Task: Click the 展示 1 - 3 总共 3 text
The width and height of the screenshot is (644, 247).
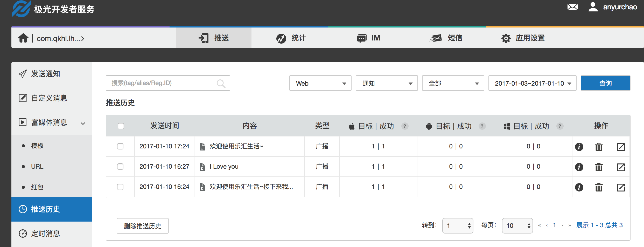Action: click(x=599, y=225)
